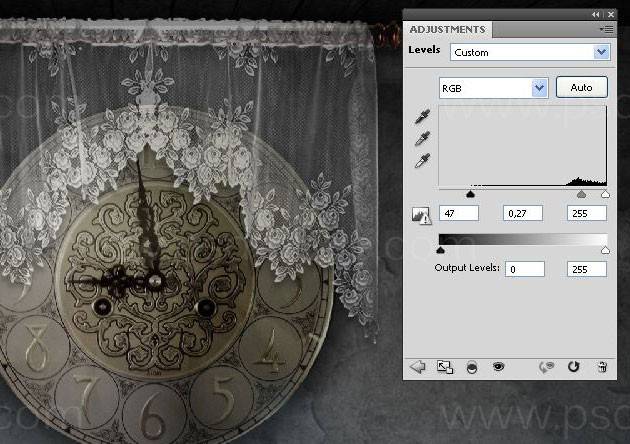
Task: Toggle adjustment layer visibility eye icon
Action: pos(498,366)
